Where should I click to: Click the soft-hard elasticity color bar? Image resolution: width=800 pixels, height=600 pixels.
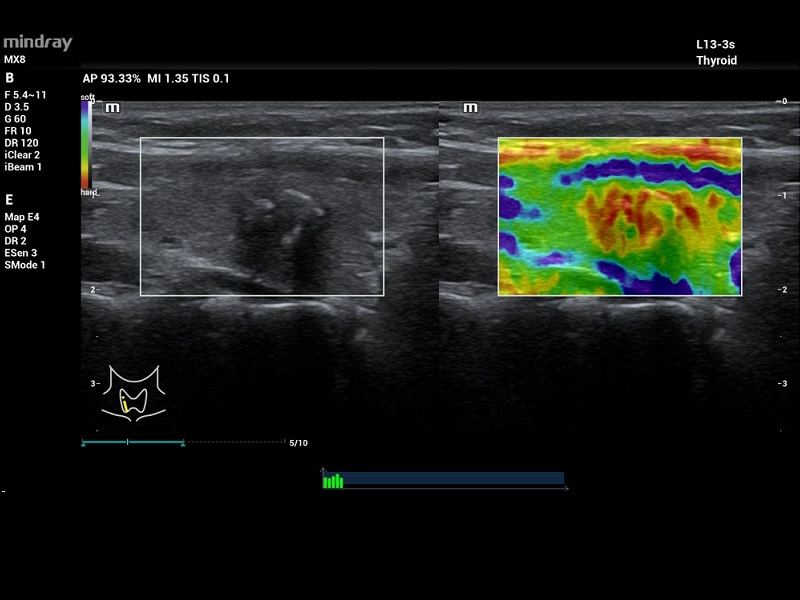point(87,145)
